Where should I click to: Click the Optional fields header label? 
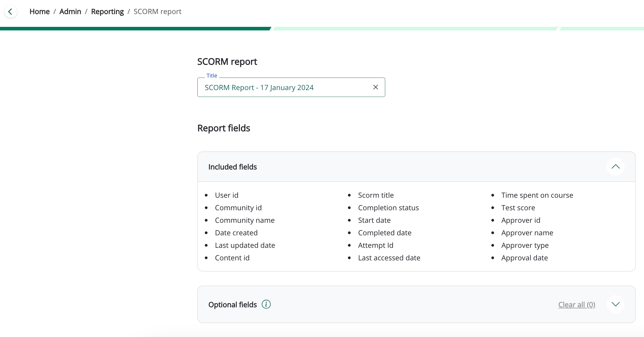[x=232, y=304]
